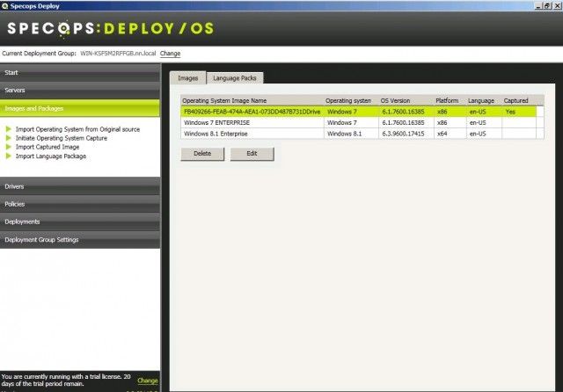This screenshot has width=563, height=392.
Task: Open Deployment Group Settings section
Action: (x=80, y=240)
